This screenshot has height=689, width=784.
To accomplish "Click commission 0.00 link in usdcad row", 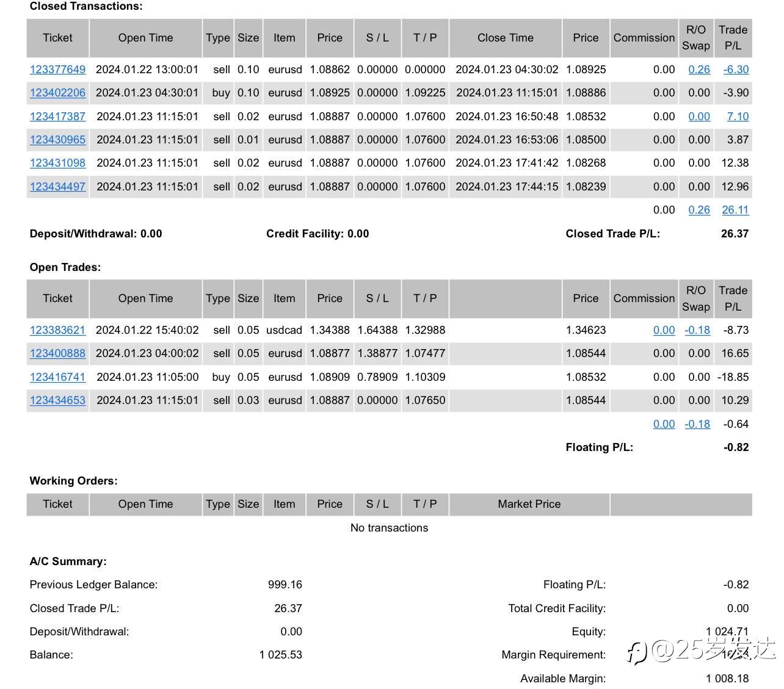I will 664,330.
